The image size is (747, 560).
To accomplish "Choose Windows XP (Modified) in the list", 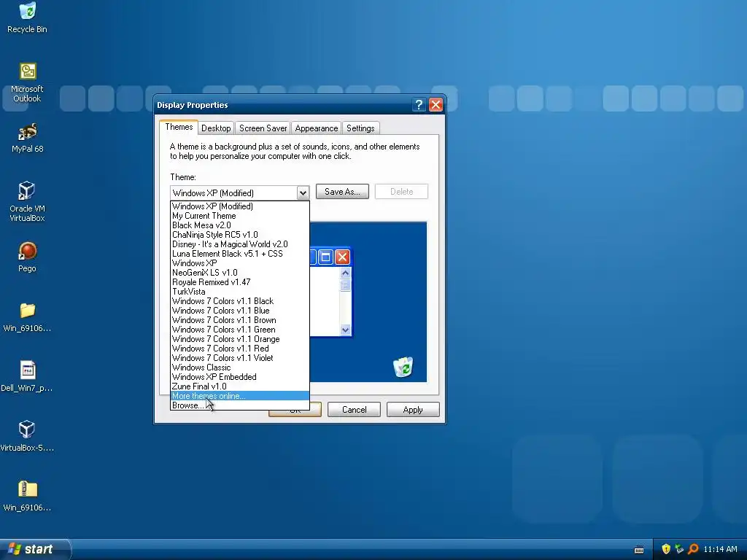I will pos(239,206).
